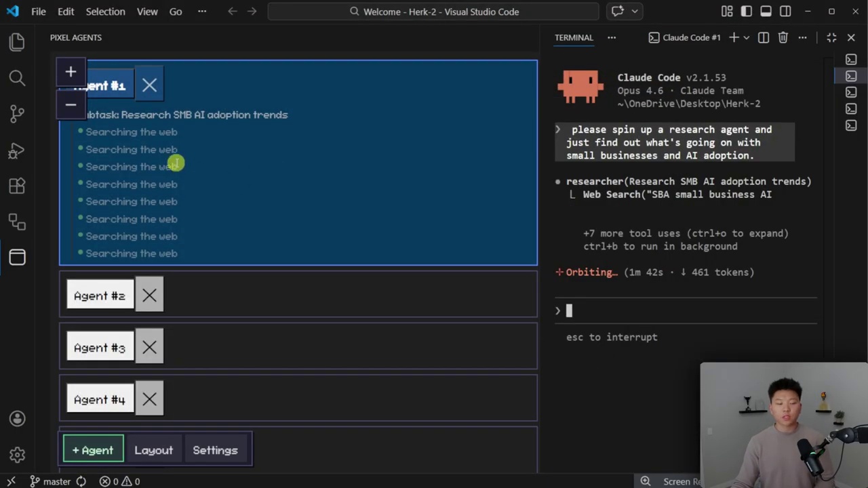This screenshot has height=488, width=868.
Task: Toggle the bottom panel visibility
Action: (766, 12)
